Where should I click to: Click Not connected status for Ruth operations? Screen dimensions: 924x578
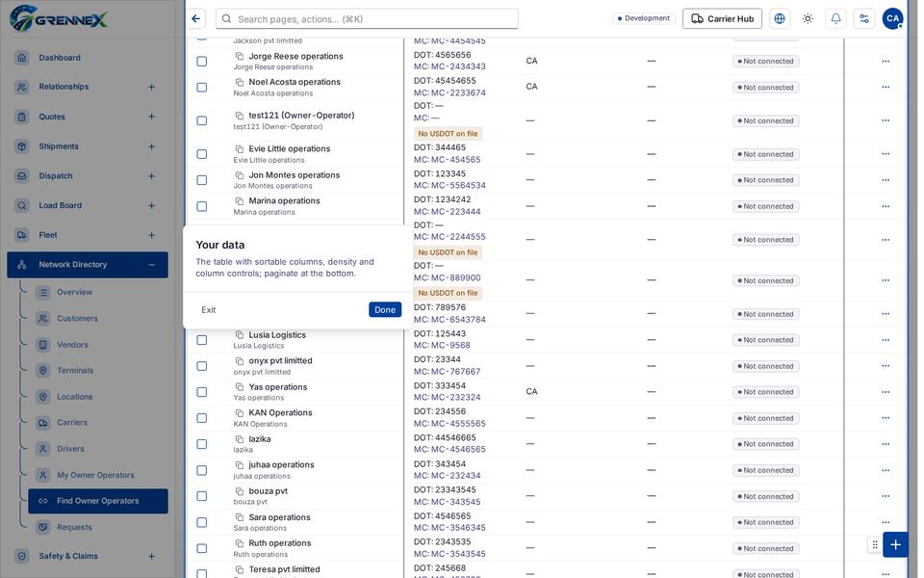(x=765, y=548)
